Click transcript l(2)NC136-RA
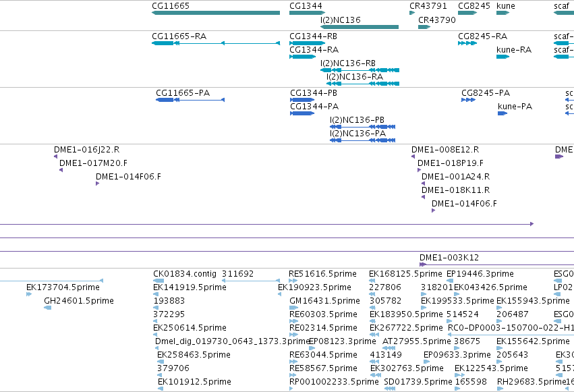This screenshot has height=392, width=574. click(363, 84)
